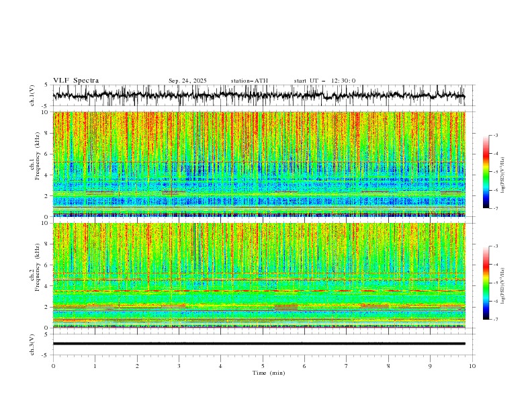Click the "ch.1(V)" waveform axis label

pos(32,95)
